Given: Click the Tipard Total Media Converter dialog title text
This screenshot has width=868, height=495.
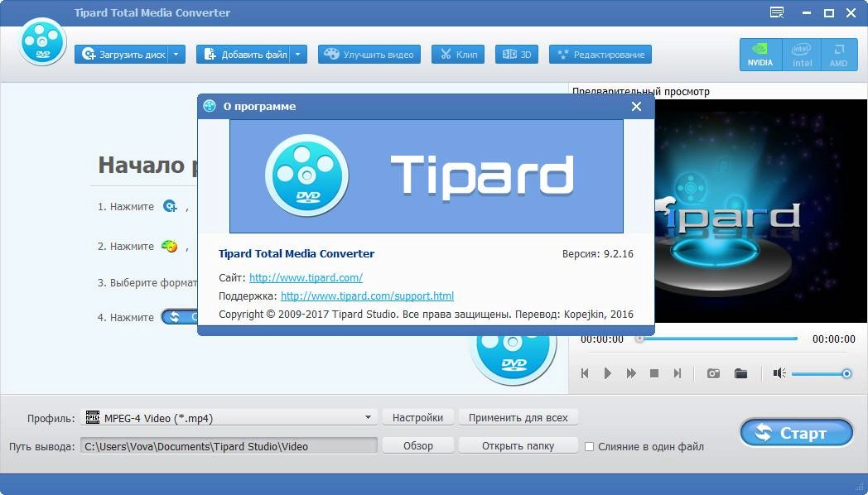Looking at the screenshot, I should pos(297,254).
